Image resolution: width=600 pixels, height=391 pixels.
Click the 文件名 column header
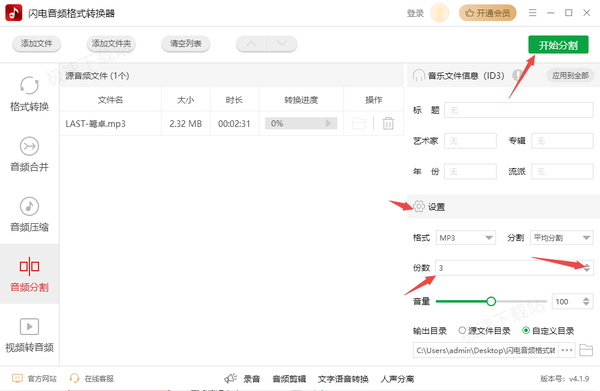(110, 100)
